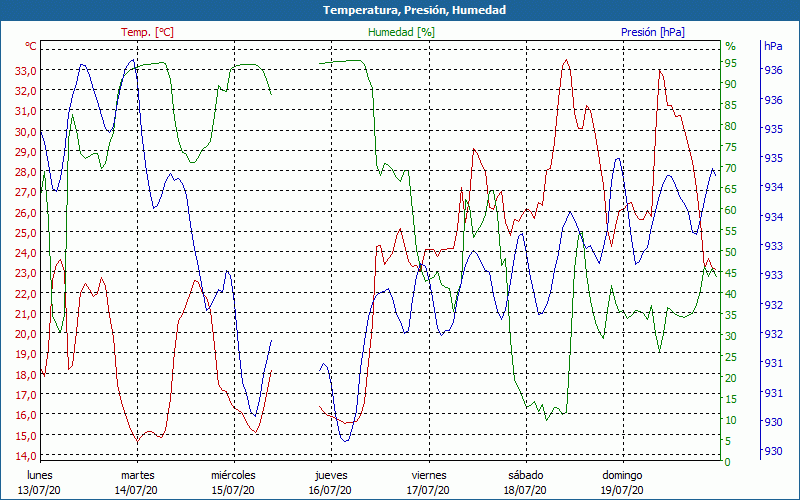Click the 'miércoles' day label
800x500 pixels.
[x=233, y=475]
